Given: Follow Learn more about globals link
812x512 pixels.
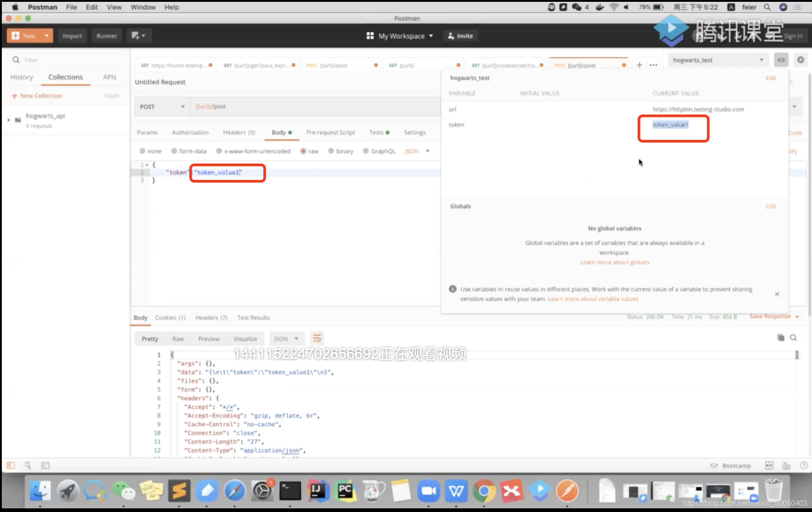Looking at the screenshot, I should click(x=615, y=262).
